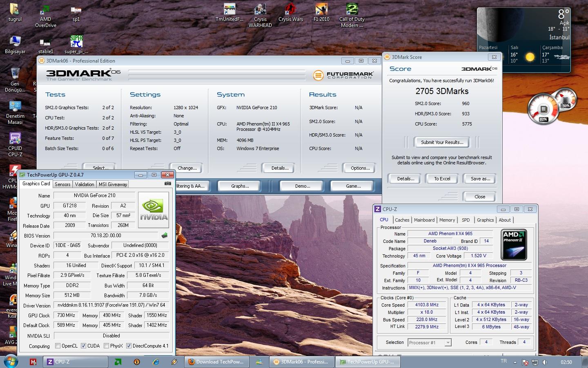Click Graphs button in 3DMark06
Image resolution: width=588 pixels, height=368 pixels.
coord(240,186)
